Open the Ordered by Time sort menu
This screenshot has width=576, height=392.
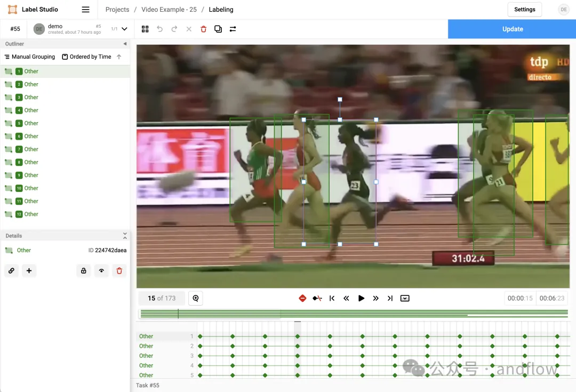[87, 57]
